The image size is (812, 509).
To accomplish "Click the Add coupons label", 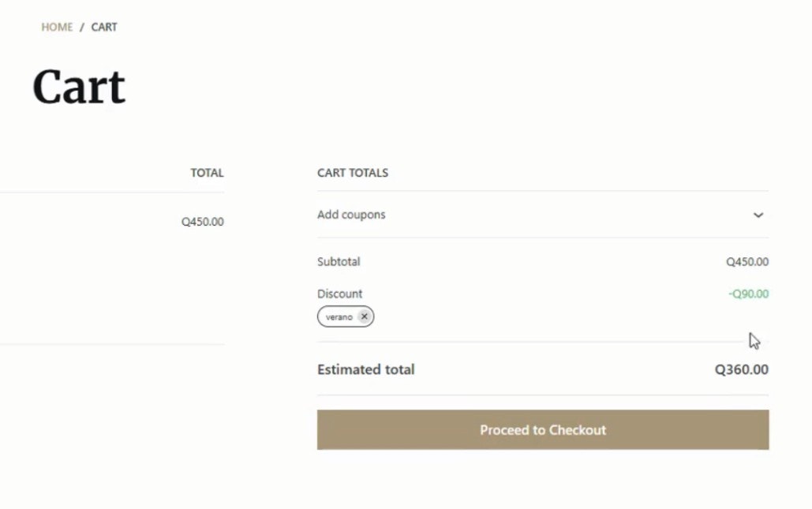I will 351,215.
